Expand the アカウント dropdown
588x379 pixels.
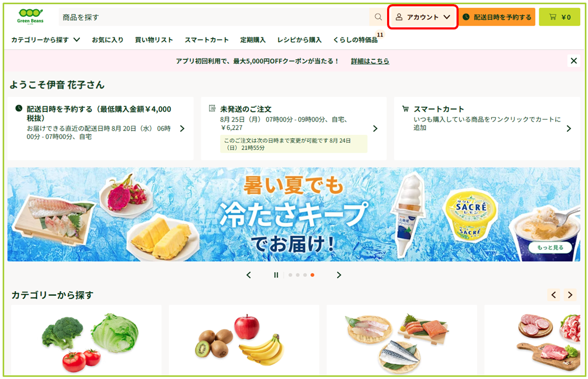423,17
